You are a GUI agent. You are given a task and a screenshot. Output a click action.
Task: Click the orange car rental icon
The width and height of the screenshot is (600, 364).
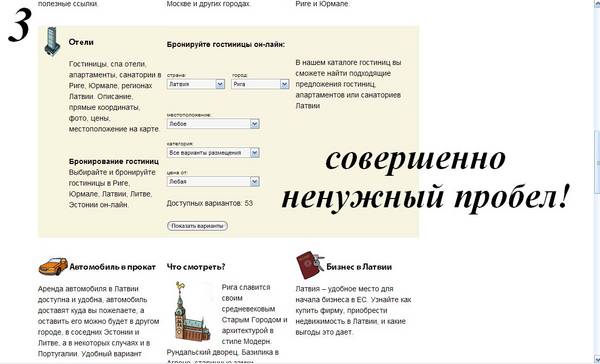point(53,266)
